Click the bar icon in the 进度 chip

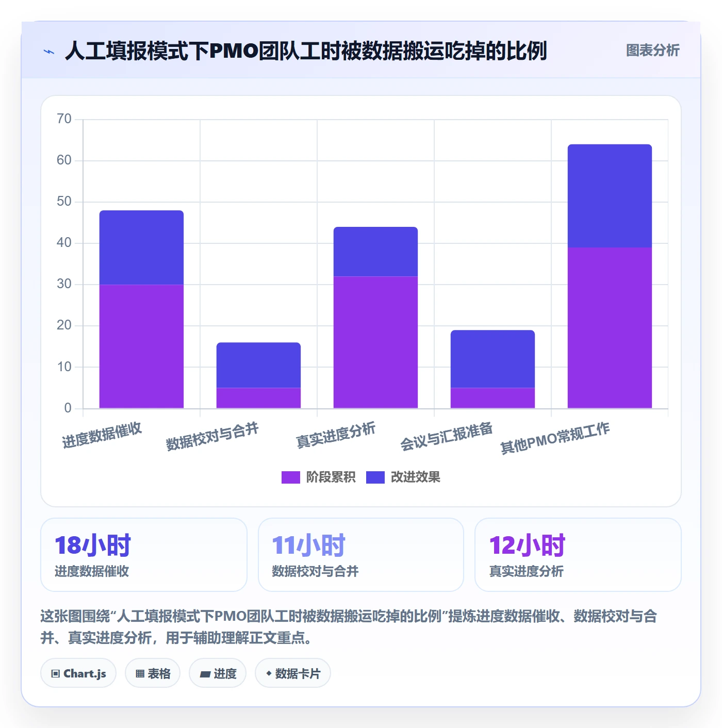(205, 674)
